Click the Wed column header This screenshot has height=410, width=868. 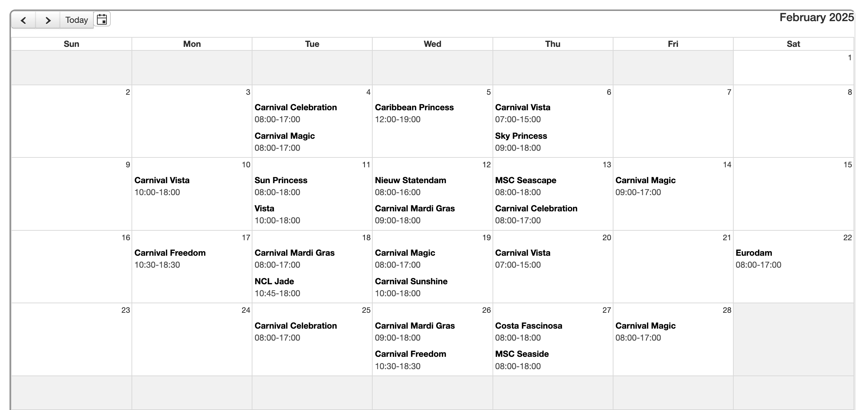tap(432, 44)
